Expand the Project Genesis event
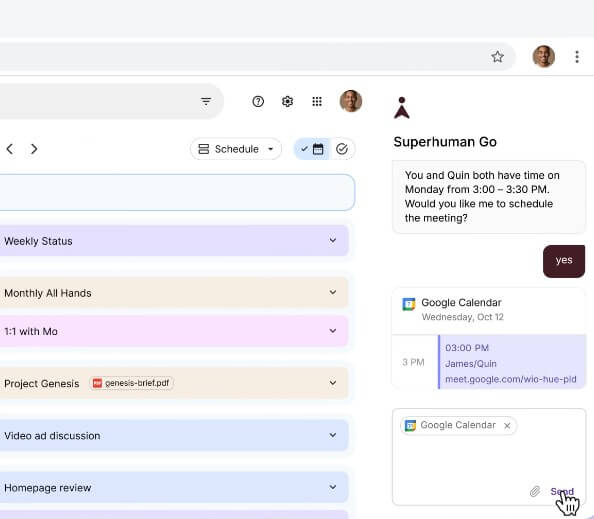The width and height of the screenshot is (594, 519). point(333,383)
